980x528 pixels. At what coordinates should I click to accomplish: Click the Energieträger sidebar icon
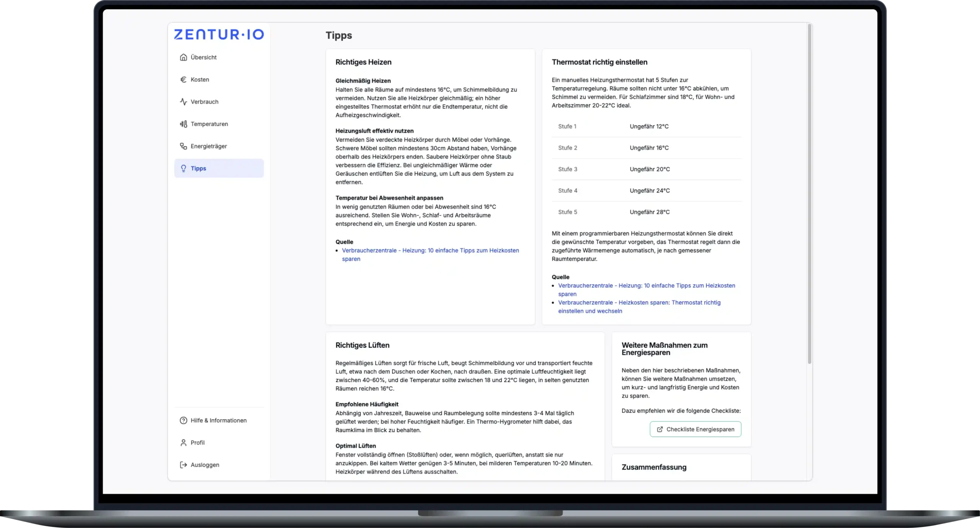point(183,146)
